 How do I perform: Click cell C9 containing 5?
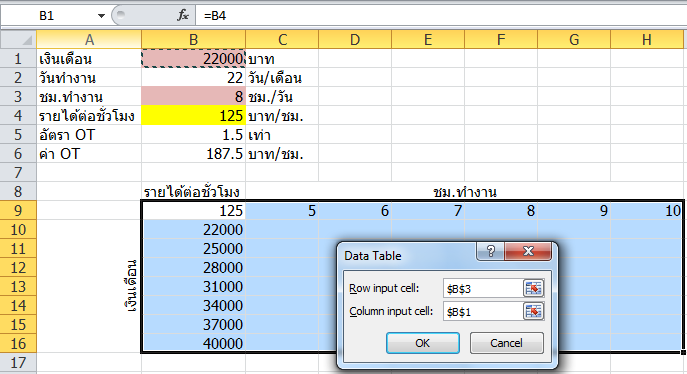pos(282,210)
